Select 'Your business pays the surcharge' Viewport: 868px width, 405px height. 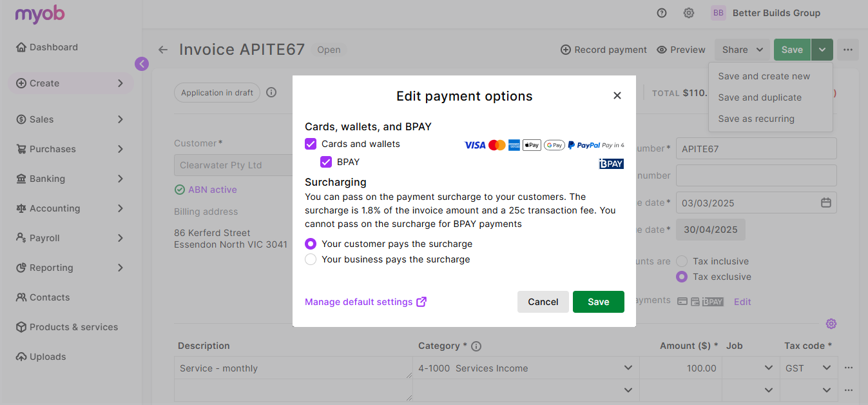[x=311, y=259]
